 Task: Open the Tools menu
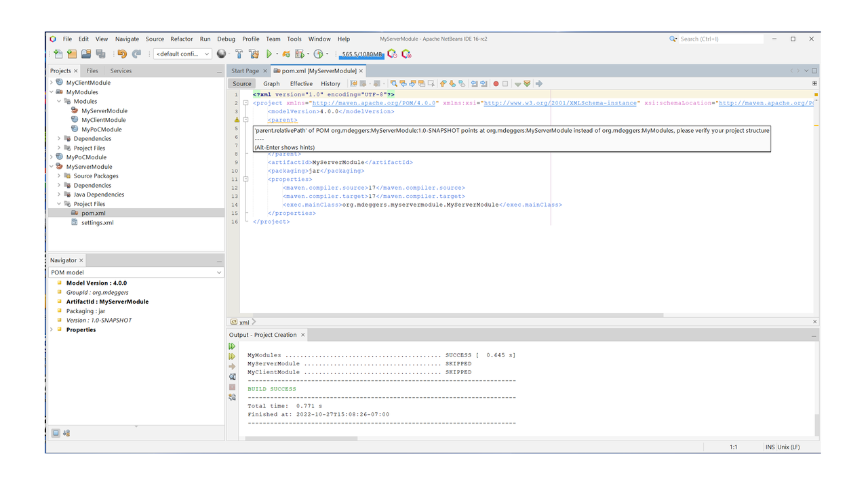pyautogui.click(x=294, y=39)
